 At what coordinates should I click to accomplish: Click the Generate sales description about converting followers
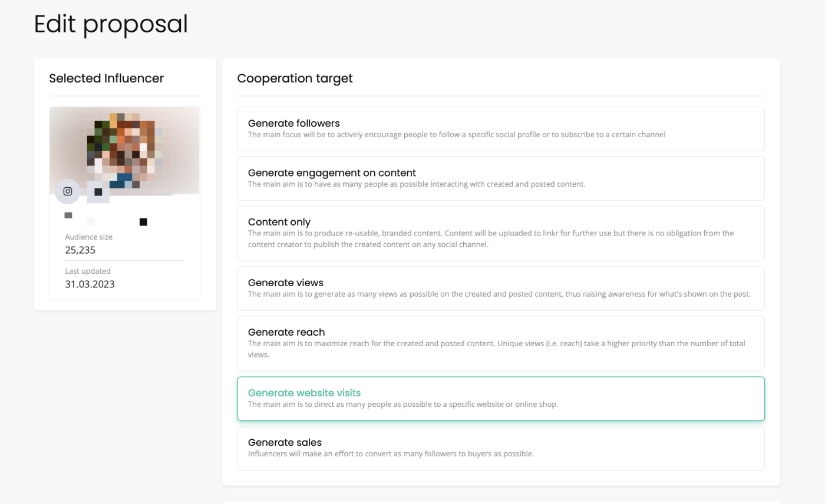391,454
